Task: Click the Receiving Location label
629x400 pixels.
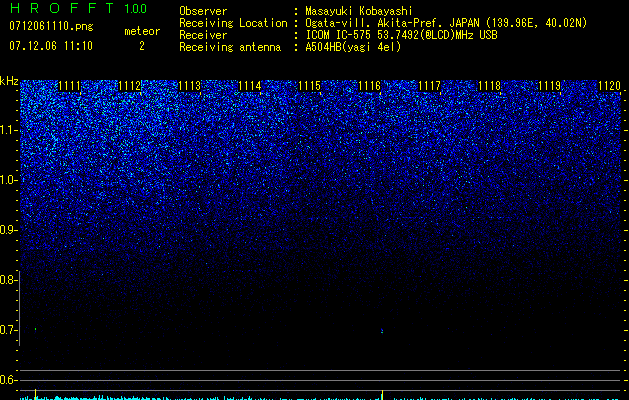Action: click(x=233, y=23)
